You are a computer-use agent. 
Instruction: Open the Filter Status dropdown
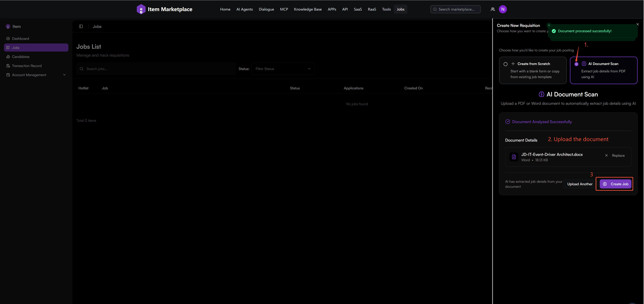(283, 69)
